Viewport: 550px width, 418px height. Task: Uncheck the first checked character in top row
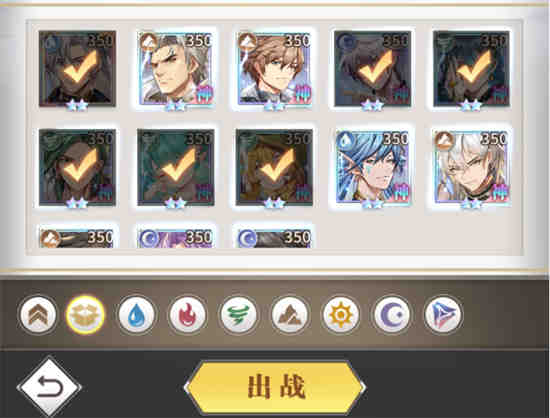point(77,69)
